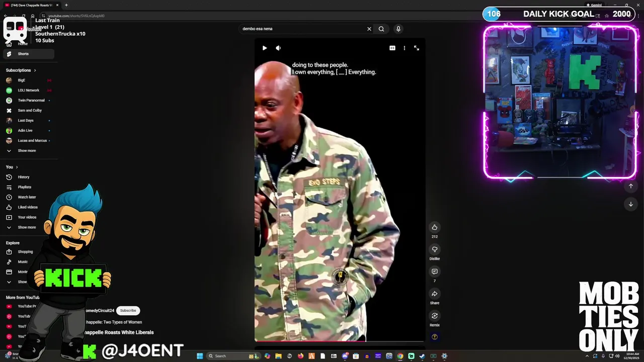
Task: Focus the browser address bar URL
Action: click(76, 16)
